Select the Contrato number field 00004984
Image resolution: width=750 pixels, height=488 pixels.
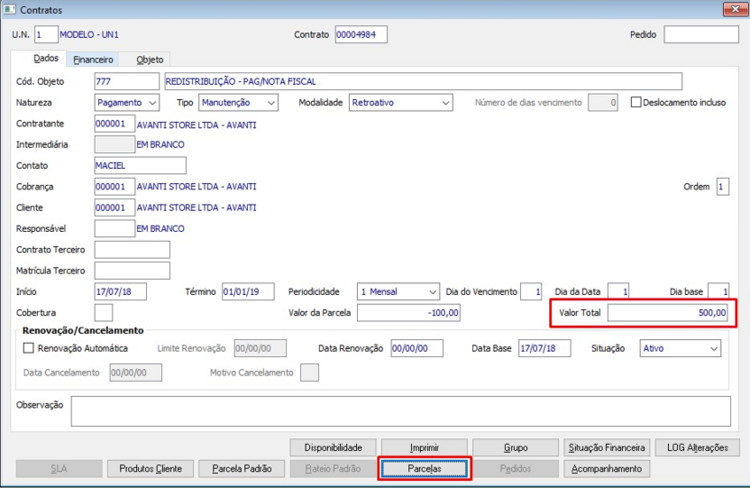point(361,34)
